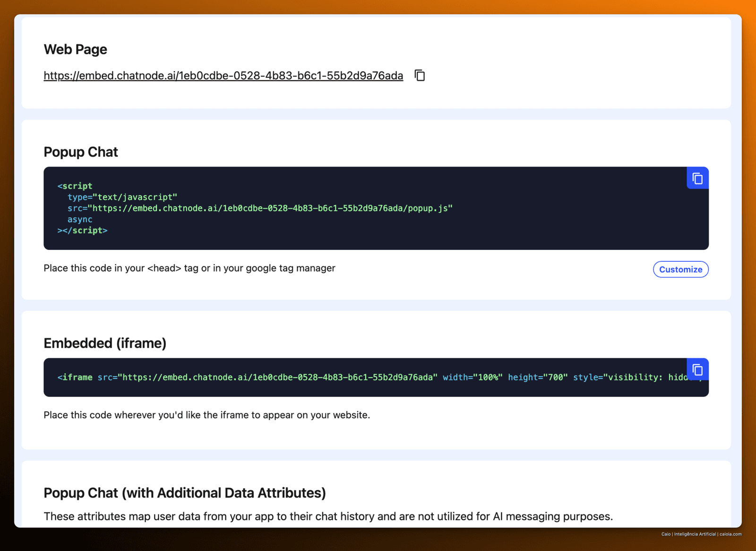756x551 pixels.
Task: Click the async attribute in script code
Action: 80,219
